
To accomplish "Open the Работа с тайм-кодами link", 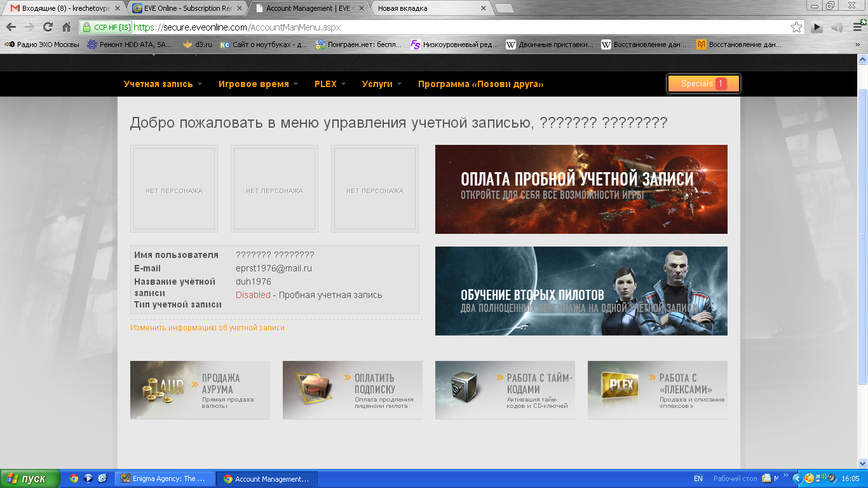I will (x=505, y=390).
